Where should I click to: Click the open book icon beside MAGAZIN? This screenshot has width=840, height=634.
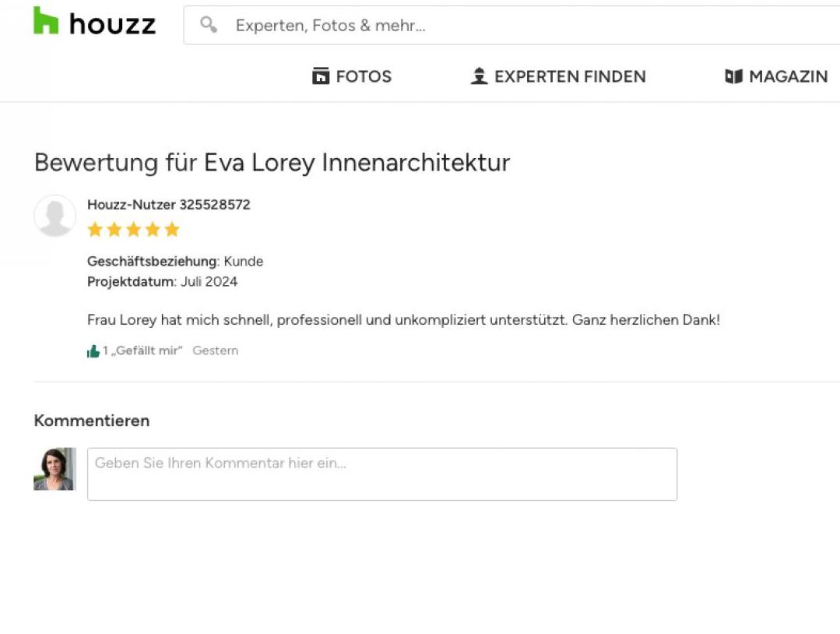pyautogui.click(x=733, y=76)
